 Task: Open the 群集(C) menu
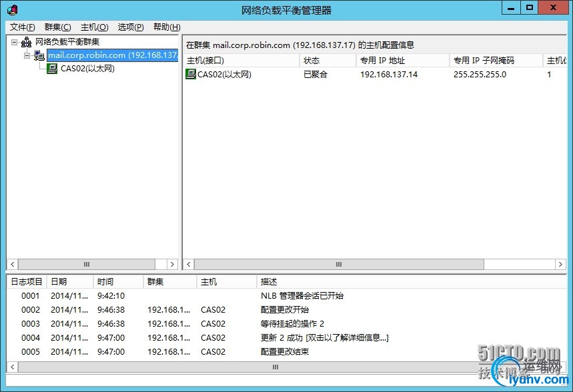(57, 27)
